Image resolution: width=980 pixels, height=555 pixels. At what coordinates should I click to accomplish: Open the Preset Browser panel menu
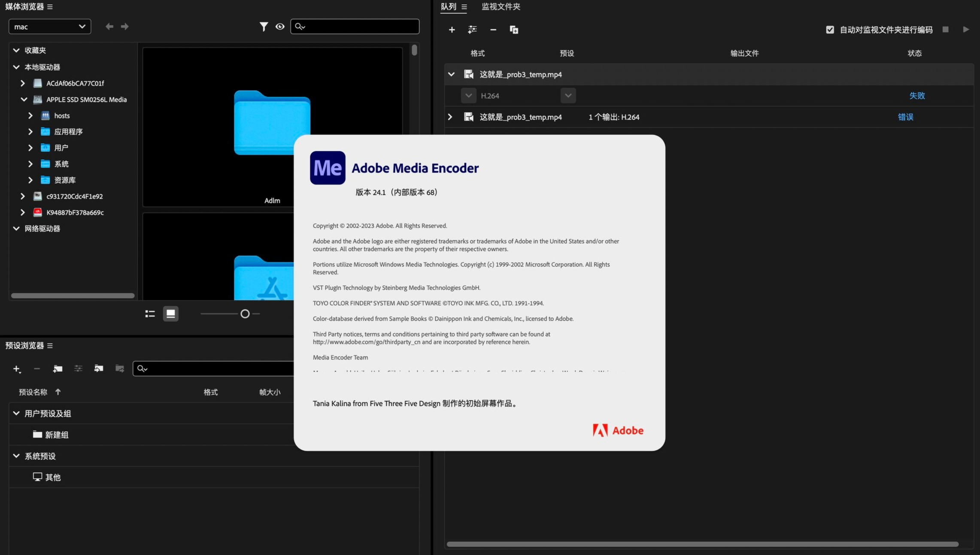[50, 346]
